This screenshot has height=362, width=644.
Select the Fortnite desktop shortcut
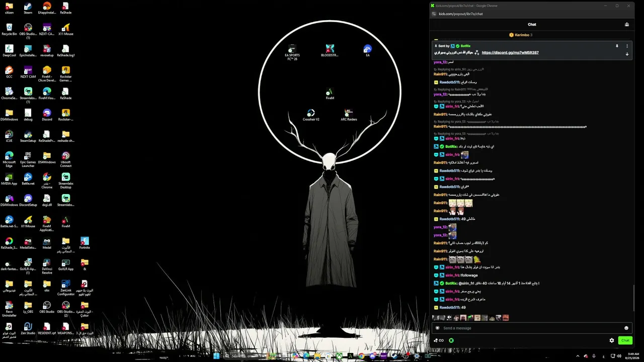tap(85, 243)
